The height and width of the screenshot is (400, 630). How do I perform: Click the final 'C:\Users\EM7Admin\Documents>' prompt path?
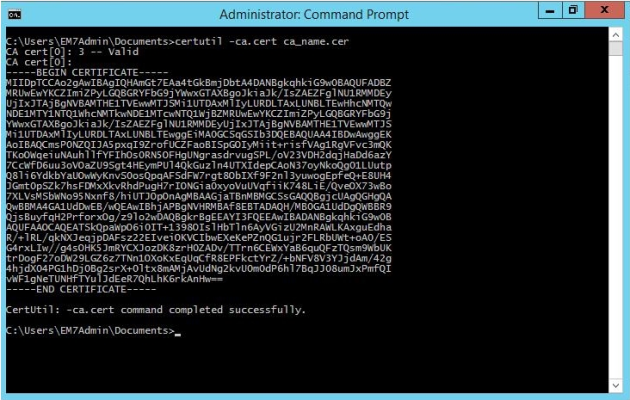[x=90, y=331]
